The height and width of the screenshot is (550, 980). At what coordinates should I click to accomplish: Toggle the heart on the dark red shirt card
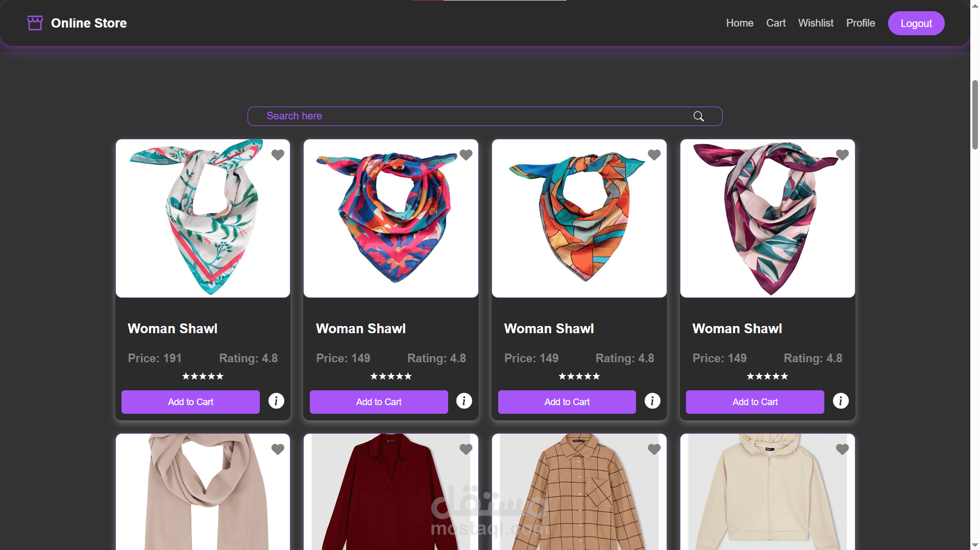coord(466,449)
